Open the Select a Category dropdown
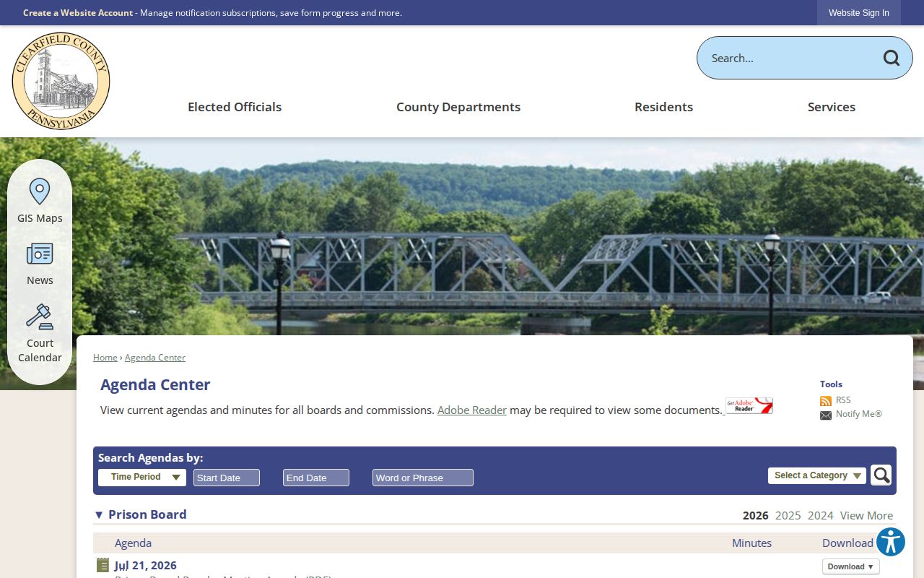 point(817,475)
